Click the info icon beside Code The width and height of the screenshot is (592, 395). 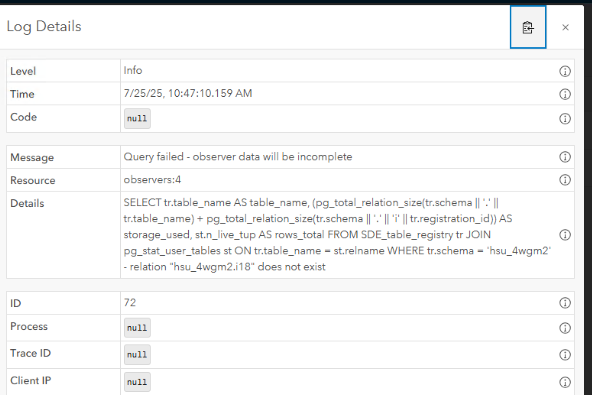pyautogui.click(x=564, y=119)
